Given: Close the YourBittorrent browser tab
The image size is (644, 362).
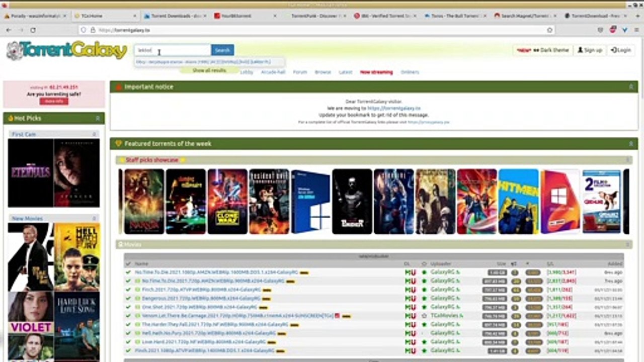Looking at the screenshot, I should 274,16.
